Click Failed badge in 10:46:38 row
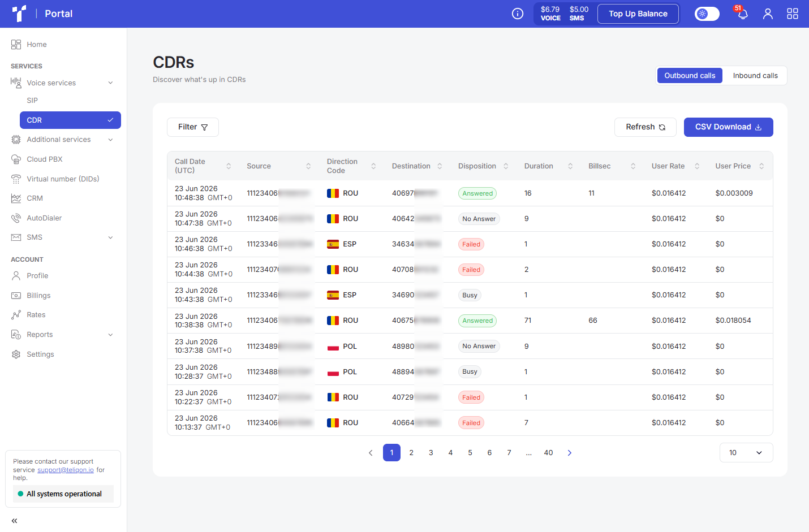Image resolution: width=809 pixels, height=532 pixels. (x=471, y=244)
